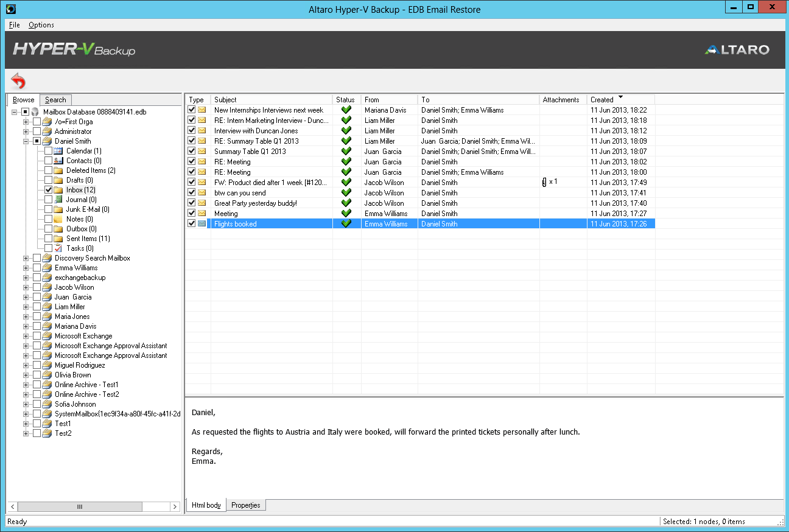The image size is (789, 532).
Task: Click envelope icon of 'New Internships Interviews' email
Action: click(x=202, y=110)
